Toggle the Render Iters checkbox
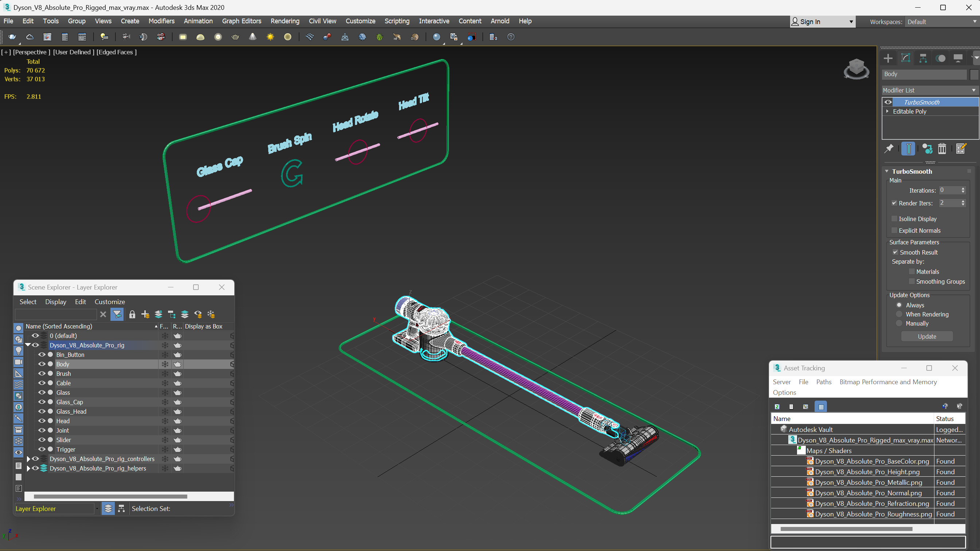The height and width of the screenshot is (551, 980). 894,203
